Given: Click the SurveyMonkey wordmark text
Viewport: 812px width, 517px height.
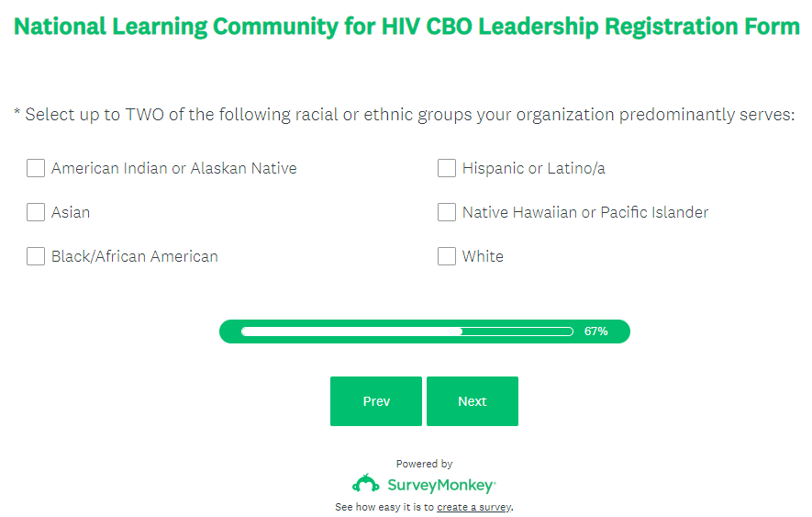Looking at the screenshot, I should pyautogui.click(x=441, y=485).
